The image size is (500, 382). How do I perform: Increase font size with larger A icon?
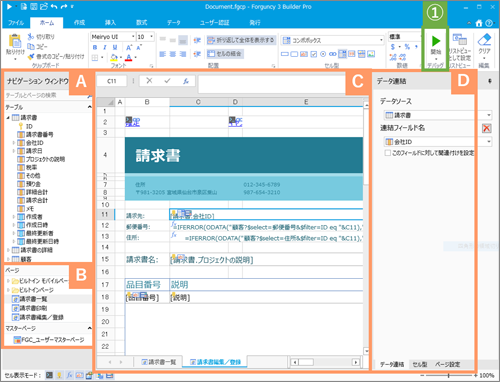pyautogui.click(x=129, y=47)
